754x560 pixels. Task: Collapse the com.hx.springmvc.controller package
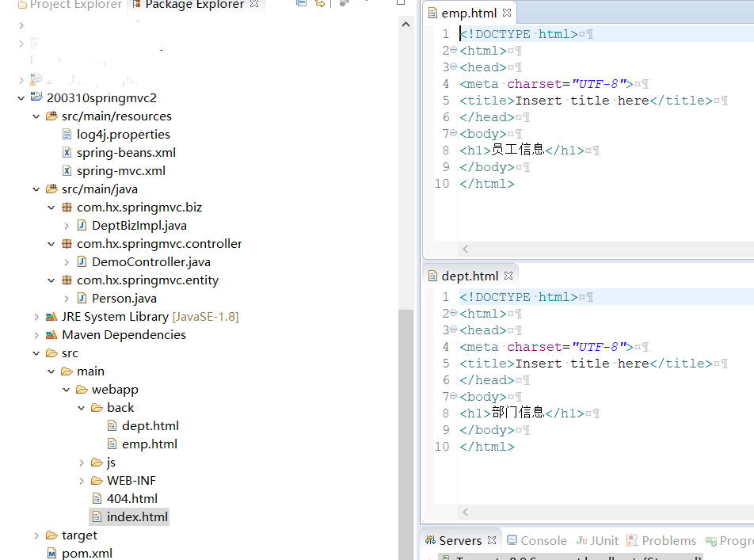[51, 244]
